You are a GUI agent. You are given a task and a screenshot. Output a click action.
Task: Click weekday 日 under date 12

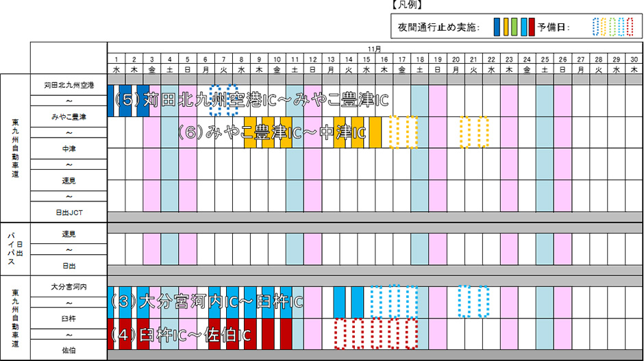(313, 70)
